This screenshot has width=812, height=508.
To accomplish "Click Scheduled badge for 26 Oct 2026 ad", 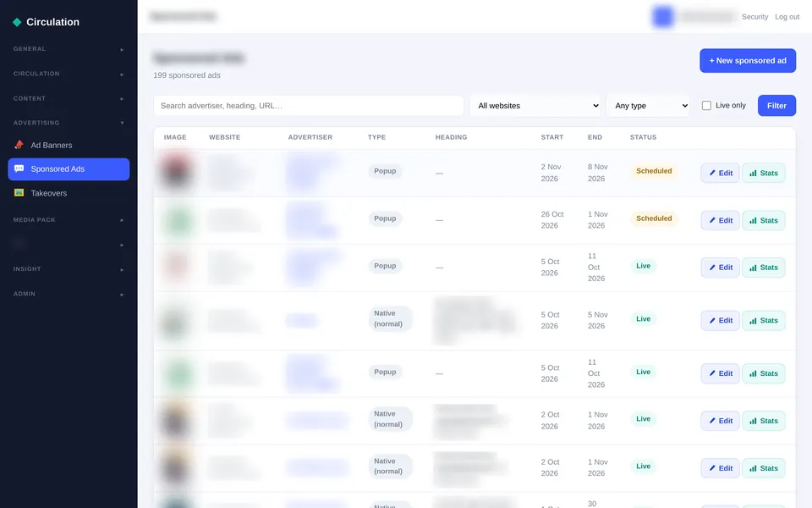I will click(654, 218).
